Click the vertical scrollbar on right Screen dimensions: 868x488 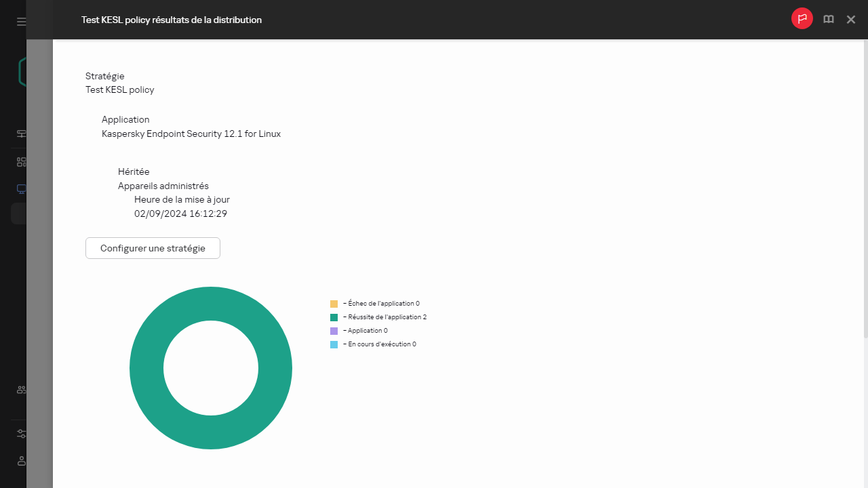tap(865, 190)
